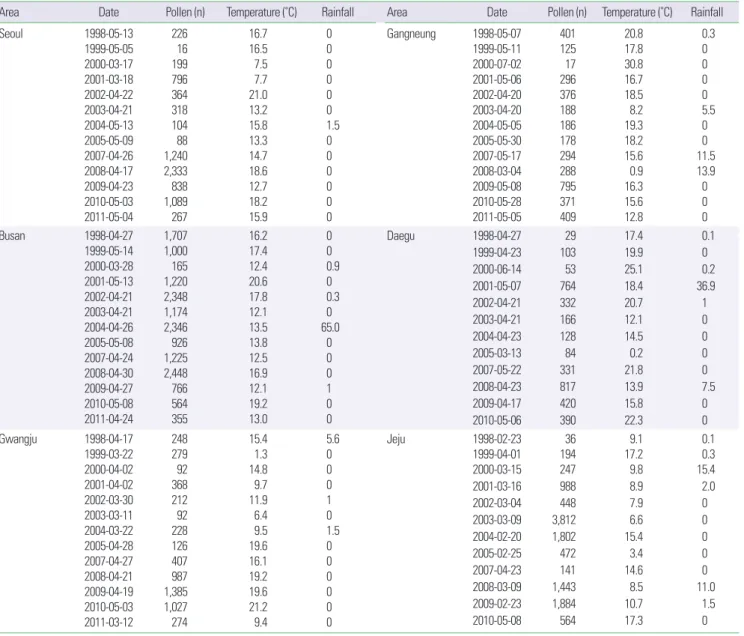Click the rainfall value 65.0
This screenshot has height=636, width=744.
click(x=330, y=327)
